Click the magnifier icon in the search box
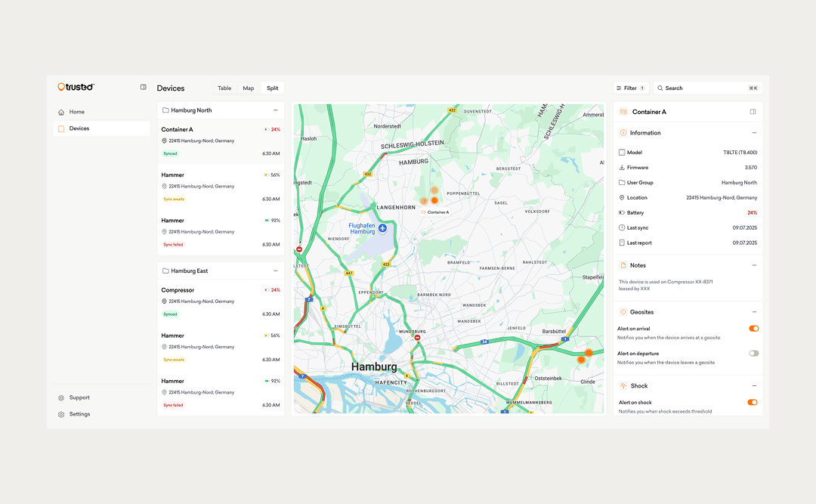Screen dimensions: 816x504 (x=660, y=88)
